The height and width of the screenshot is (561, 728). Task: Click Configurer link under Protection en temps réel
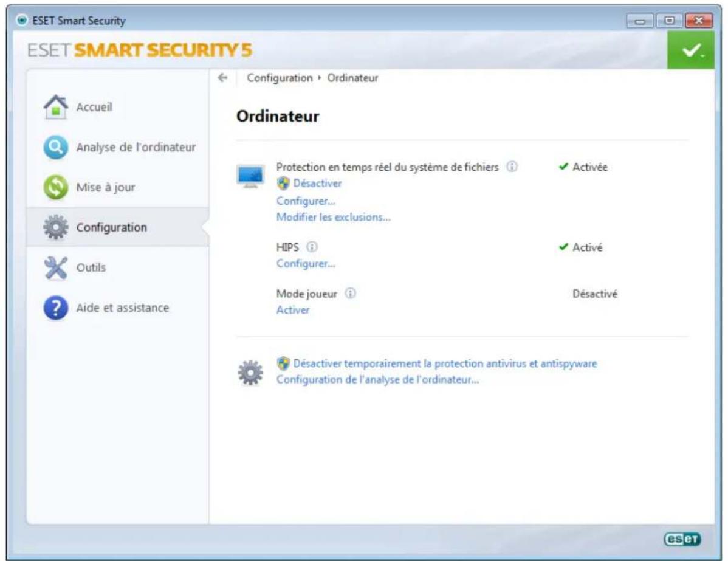coord(306,201)
